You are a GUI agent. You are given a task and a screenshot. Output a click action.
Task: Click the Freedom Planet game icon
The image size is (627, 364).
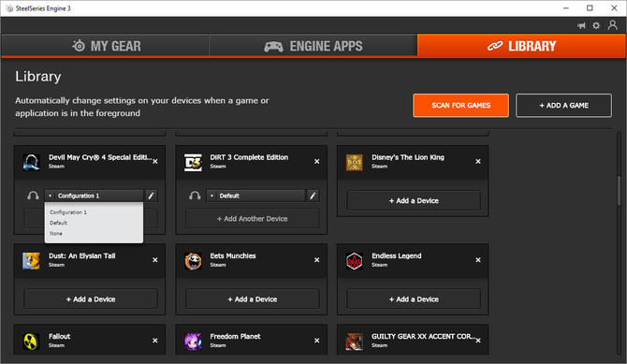[193, 342]
